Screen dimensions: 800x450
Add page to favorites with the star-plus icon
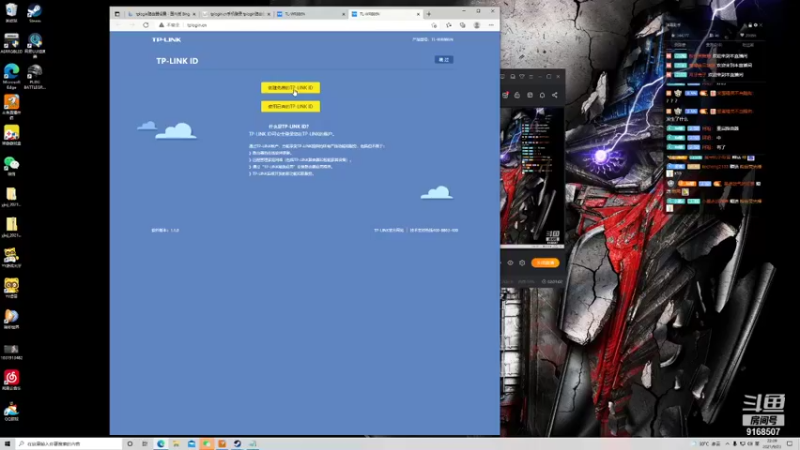[x=434, y=25]
